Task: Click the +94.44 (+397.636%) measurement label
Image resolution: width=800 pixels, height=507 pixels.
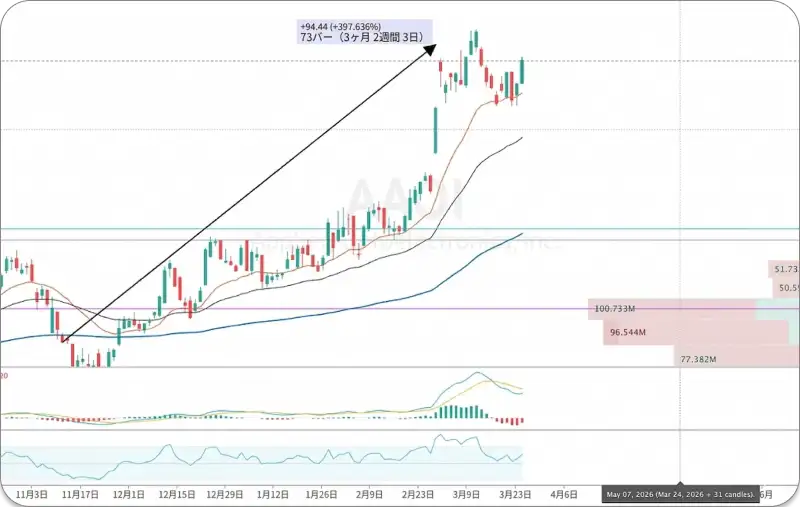Action: [x=340, y=27]
